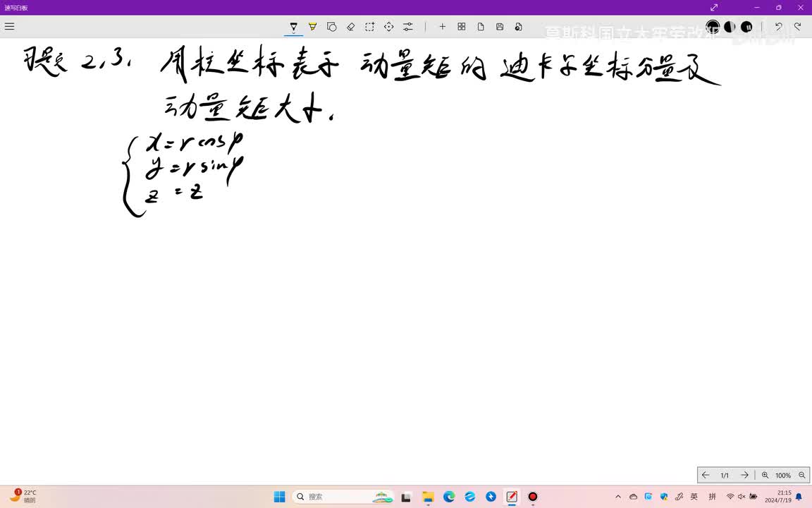The width and height of the screenshot is (812, 508).
Task: Go to previous page arrow
Action: (x=706, y=475)
